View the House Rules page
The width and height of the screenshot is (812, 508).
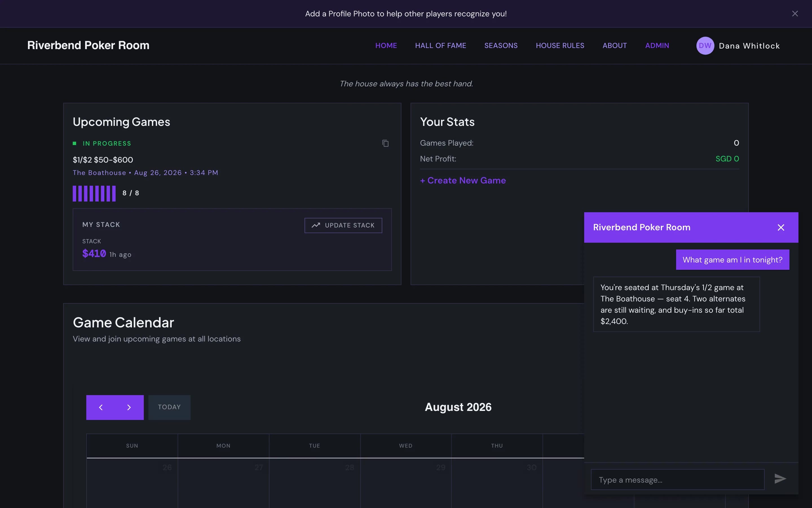[560, 45]
